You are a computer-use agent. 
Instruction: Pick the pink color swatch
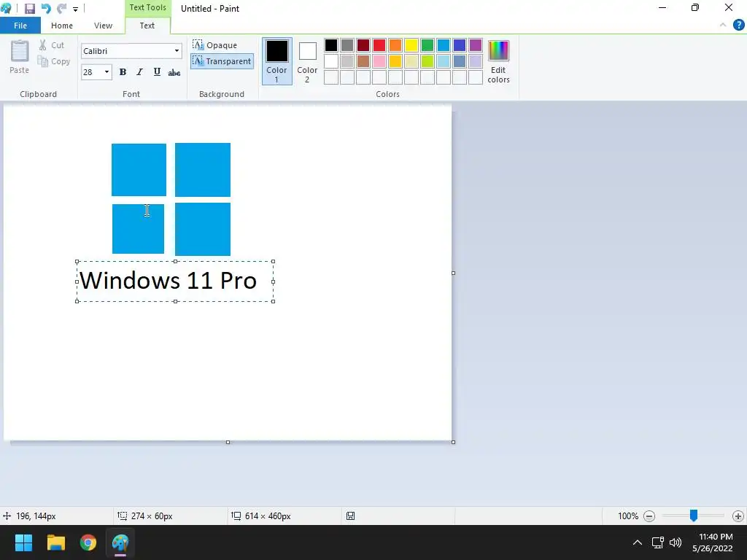(x=379, y=61)
